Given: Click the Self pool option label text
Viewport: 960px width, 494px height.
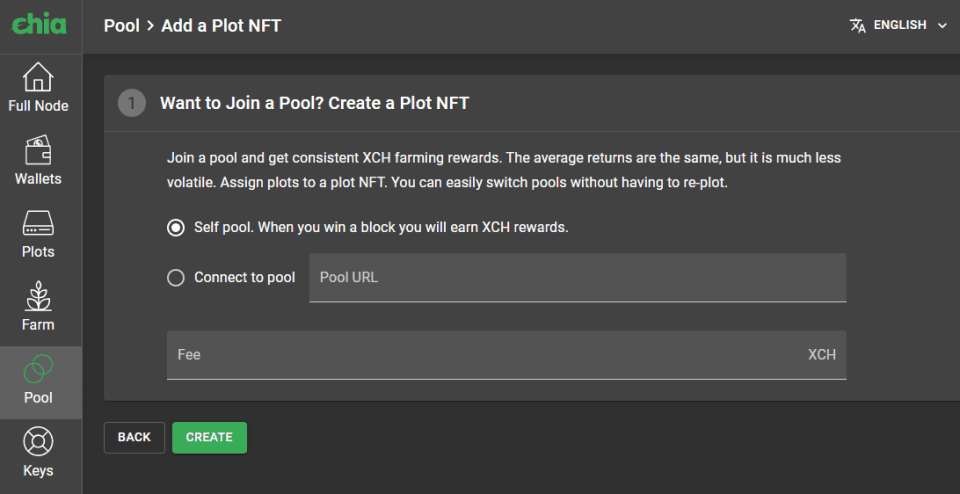Looking at the screenshot, I should tap(381, 227).
